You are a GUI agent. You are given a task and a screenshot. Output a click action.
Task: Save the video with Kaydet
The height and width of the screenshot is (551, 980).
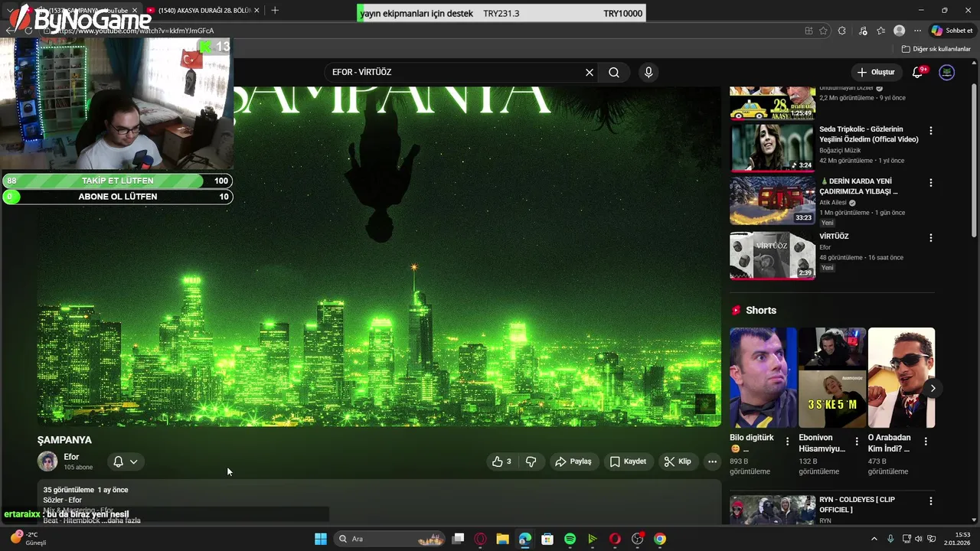pos(629,461)
